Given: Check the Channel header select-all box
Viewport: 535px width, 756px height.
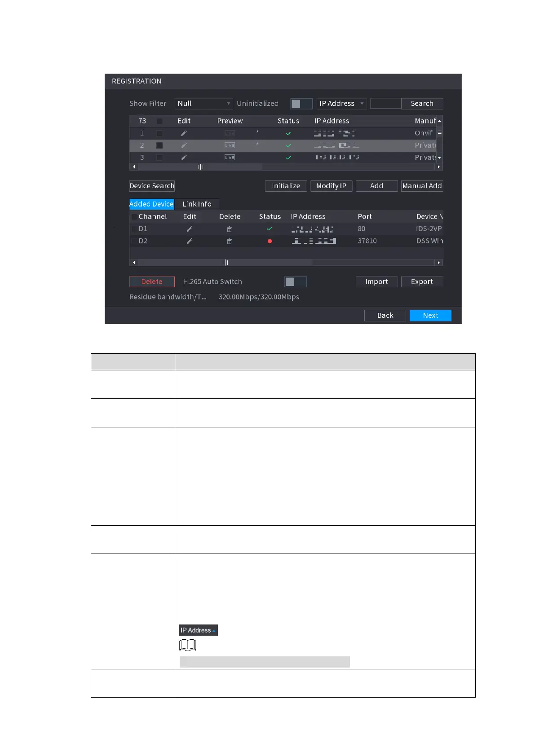Looking at the screenshot, I should tap(134, 217).
